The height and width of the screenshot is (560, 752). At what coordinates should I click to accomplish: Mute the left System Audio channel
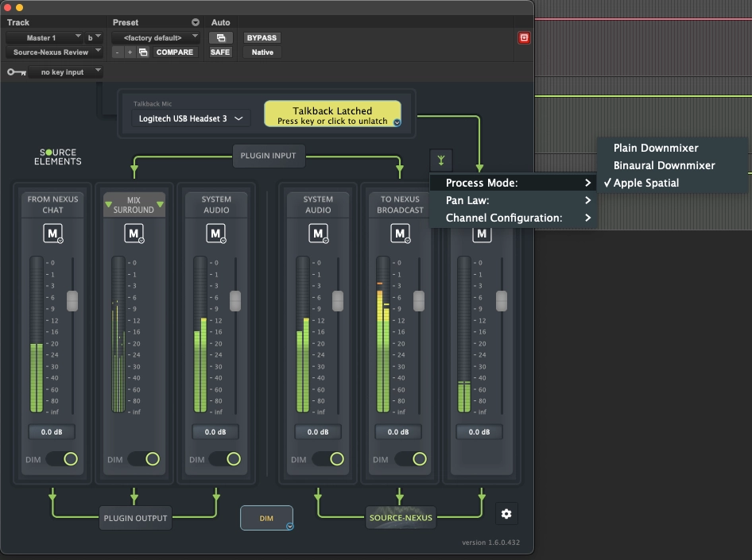click(x=215, y=234)
